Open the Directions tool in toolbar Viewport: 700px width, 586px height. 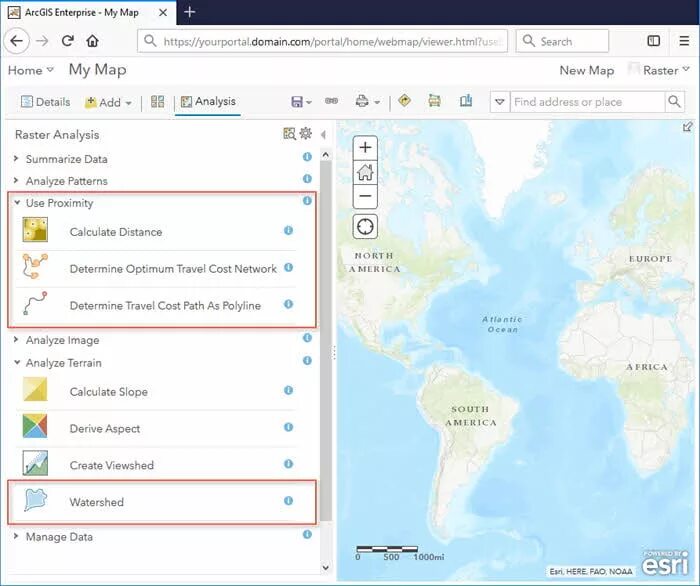point(404,100)
